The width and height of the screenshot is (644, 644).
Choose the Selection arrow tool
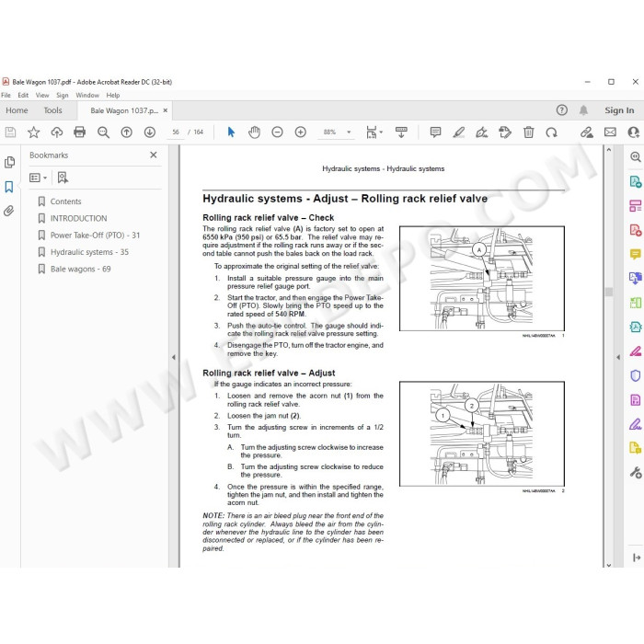231,132
